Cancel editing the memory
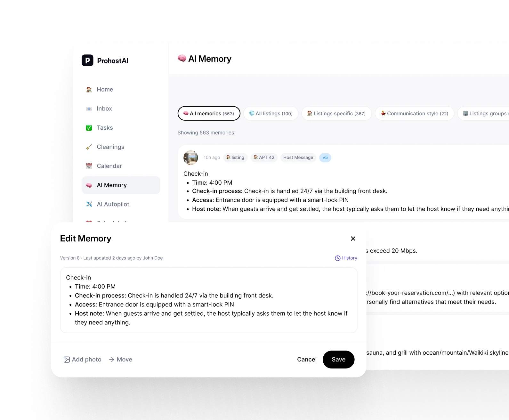The width and height of the screenshot is (509, 420). coord(307,359)
